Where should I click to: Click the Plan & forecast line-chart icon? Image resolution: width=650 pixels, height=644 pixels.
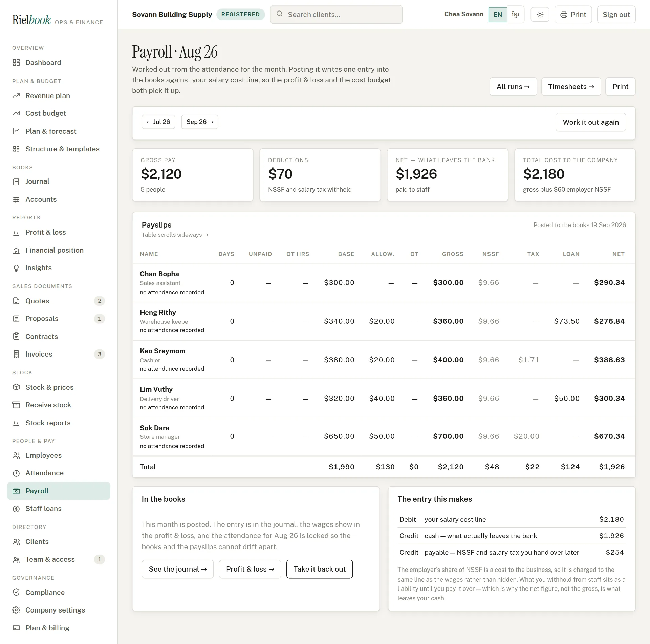point(16,131)
